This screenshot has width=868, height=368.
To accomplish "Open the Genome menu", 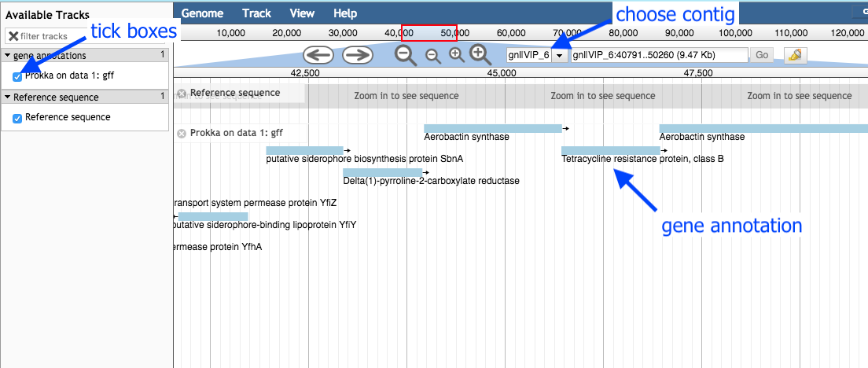I will (x=203, y=13).
